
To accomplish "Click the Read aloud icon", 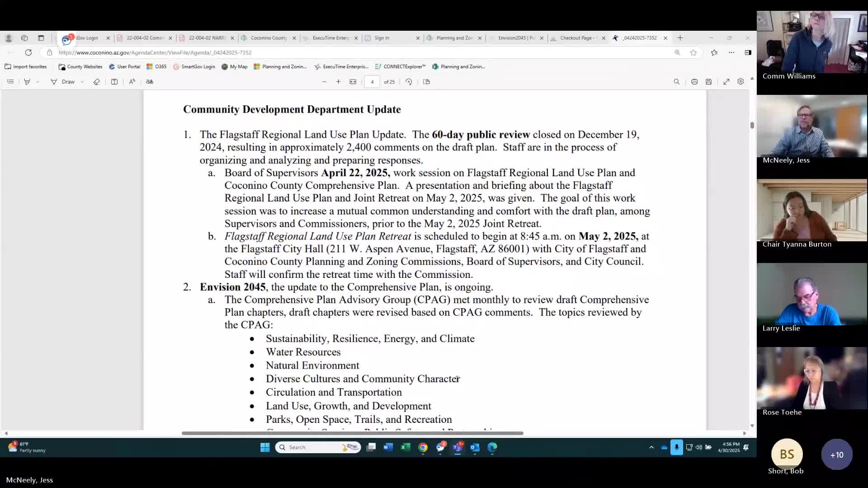I will pyautogui.click(x=132, y=82).
